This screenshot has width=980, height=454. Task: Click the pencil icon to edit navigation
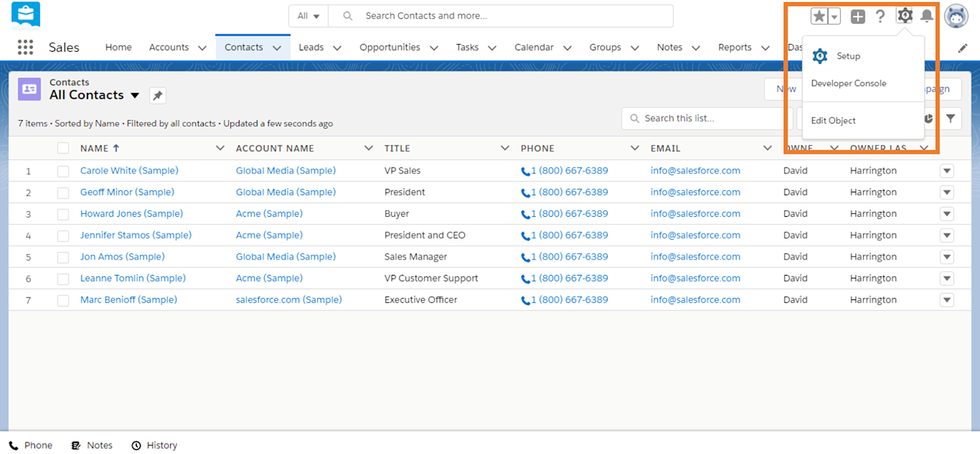point(963,48)
